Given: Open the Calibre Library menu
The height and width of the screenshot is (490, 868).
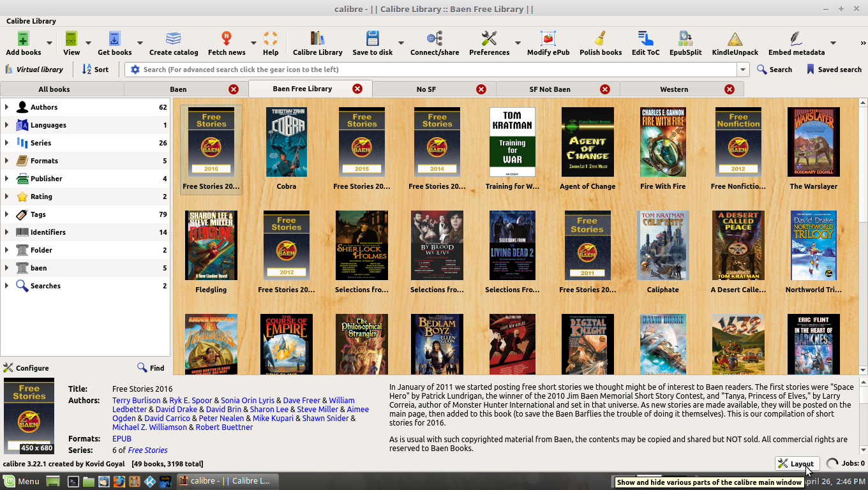Looking at the screenshot, I should pos(31,21).
